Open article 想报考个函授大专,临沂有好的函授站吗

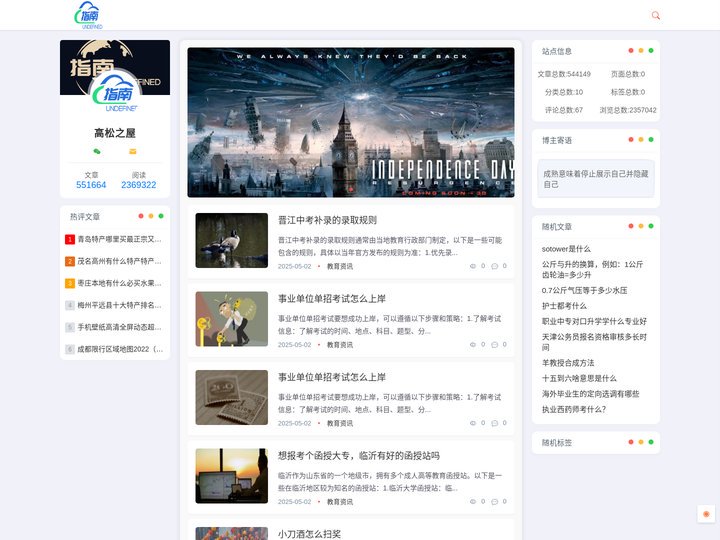(x=359, y=456)
